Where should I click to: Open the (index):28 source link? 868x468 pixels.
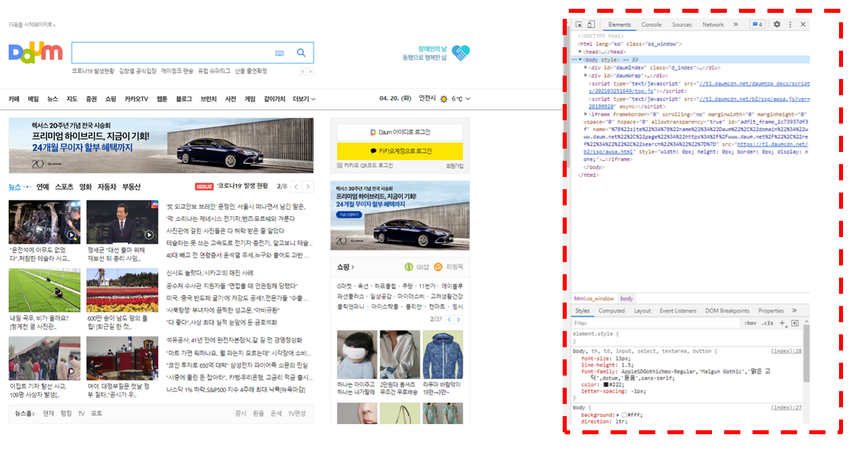[786, 351]
